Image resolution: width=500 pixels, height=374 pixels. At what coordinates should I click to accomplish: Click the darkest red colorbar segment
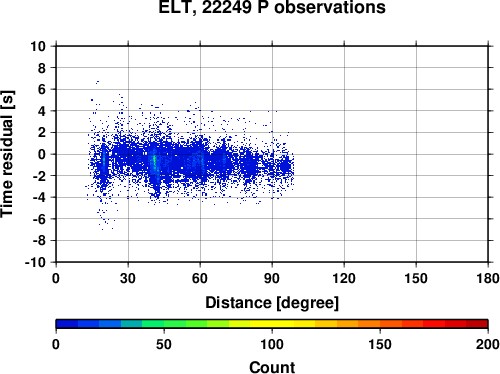[477, 324]
